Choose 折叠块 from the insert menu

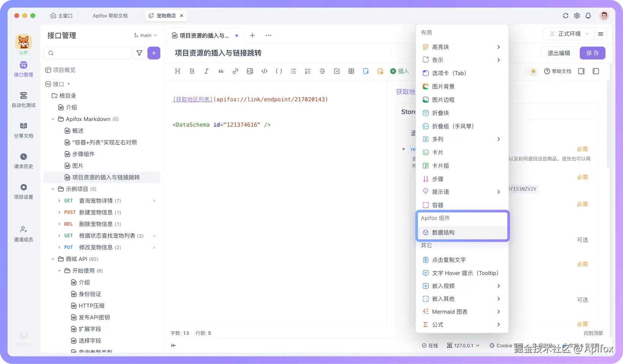click(462, 113)
